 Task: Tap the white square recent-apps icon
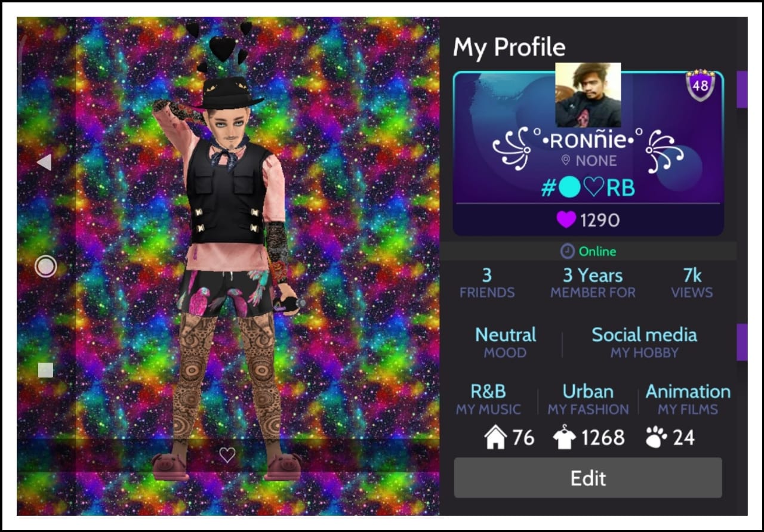45,370
